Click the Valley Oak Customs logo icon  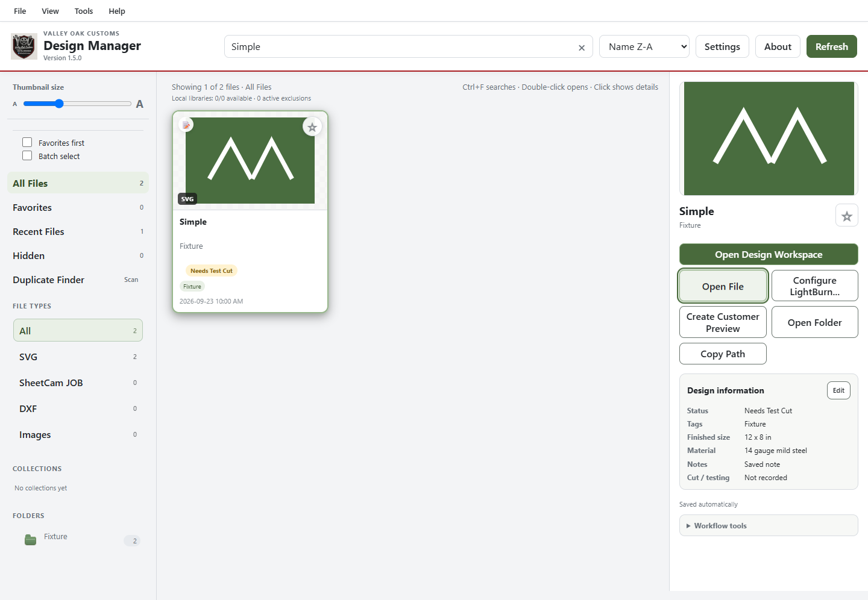pyautogui.click(x=24, y=46)
